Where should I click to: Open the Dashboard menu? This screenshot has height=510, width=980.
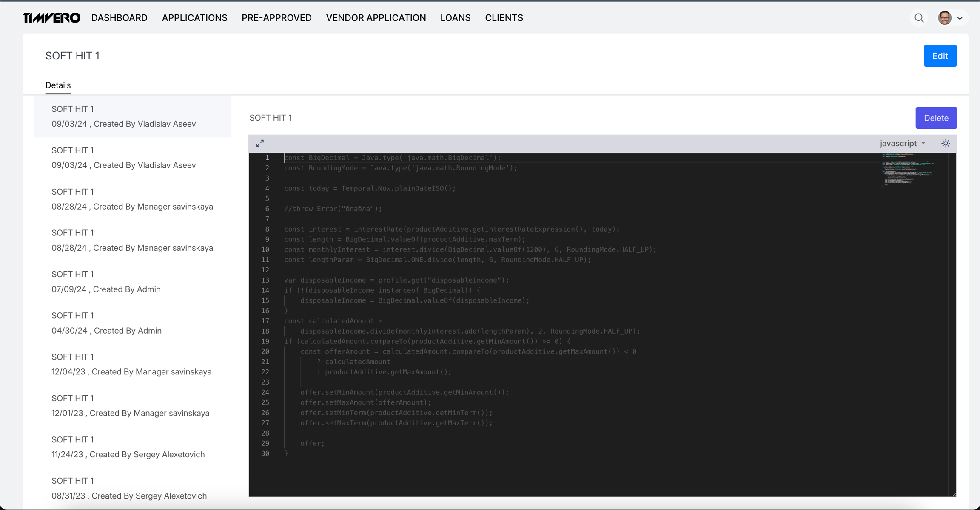click(119, 18)
